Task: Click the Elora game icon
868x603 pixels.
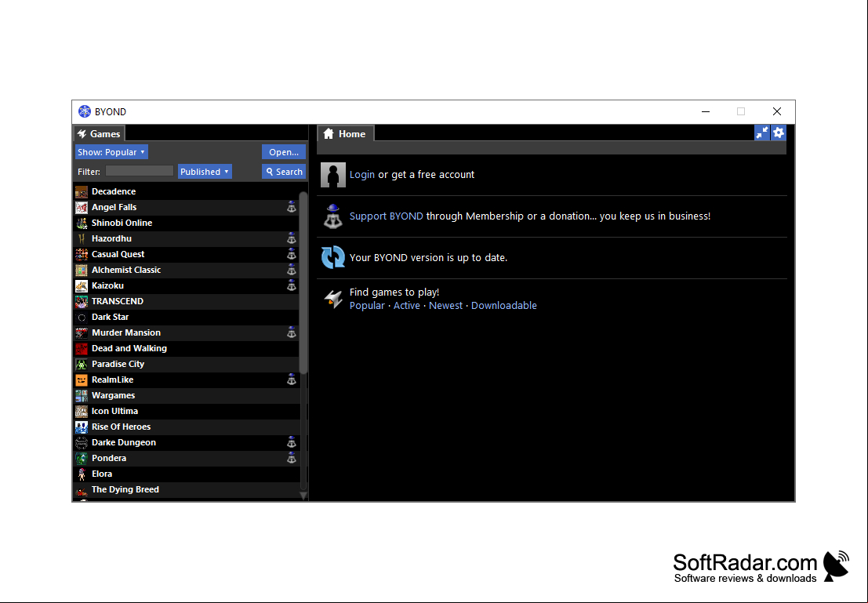Action: pyautogui.click(x=82, y=474)
